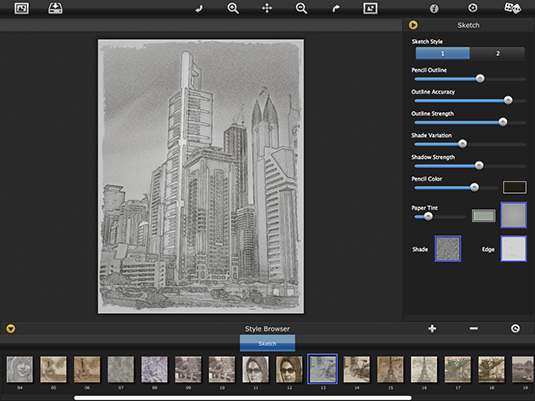Click the save/export image icon
The width and height of the screenshot is (535, 401).
(55, 8)
